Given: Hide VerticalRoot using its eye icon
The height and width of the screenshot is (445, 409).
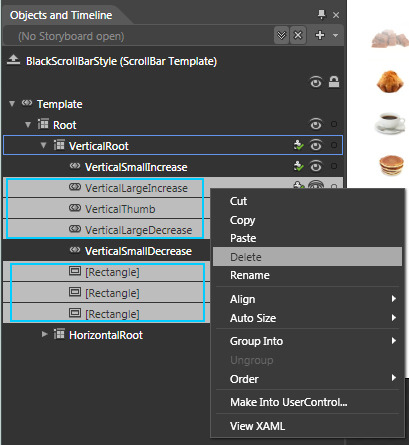Looking at the screenshot, I should [x=316, y=145].
